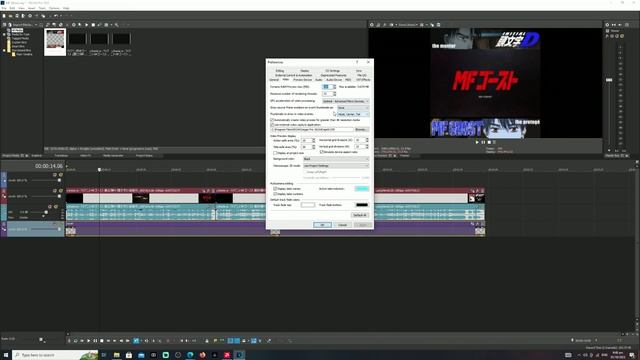Toggle automatic video proxies creation checkbox
This screenshot has width=640, height=360.
pos(272,120)
